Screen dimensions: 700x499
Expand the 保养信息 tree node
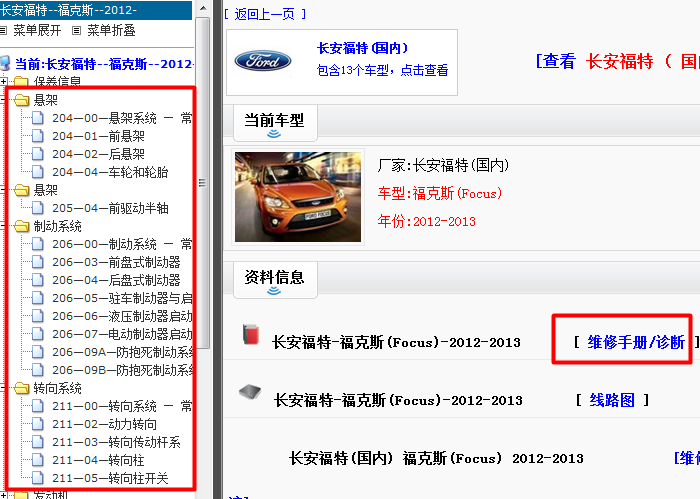pyautogui.click(x=4, y=81)
